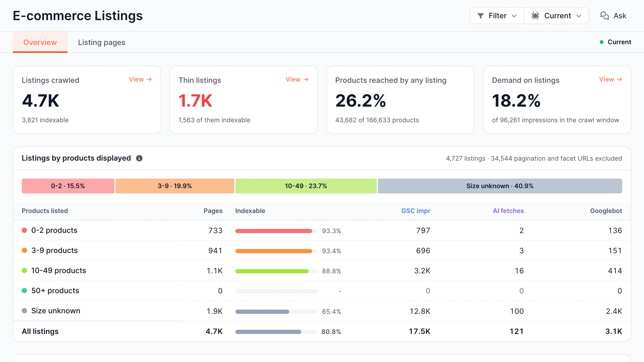Screen dimensions: 644x362
Task: Click the 1.7K Thin listings figure
Action: tap(195, 101)
